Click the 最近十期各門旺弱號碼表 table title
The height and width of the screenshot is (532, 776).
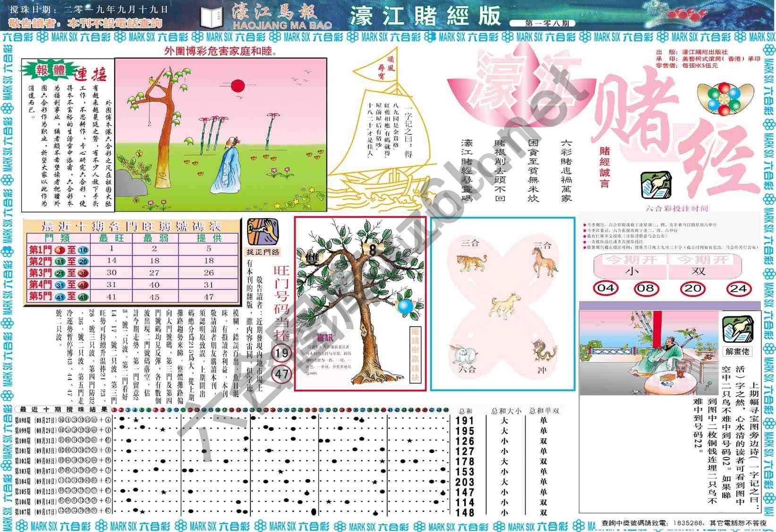(x=131, y=226)
